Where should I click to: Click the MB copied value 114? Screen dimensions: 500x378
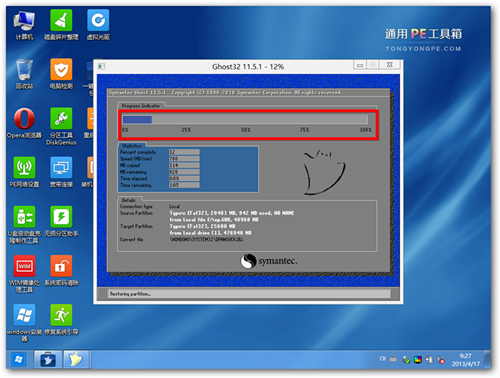pyautogui.click(x=184, y=165)
